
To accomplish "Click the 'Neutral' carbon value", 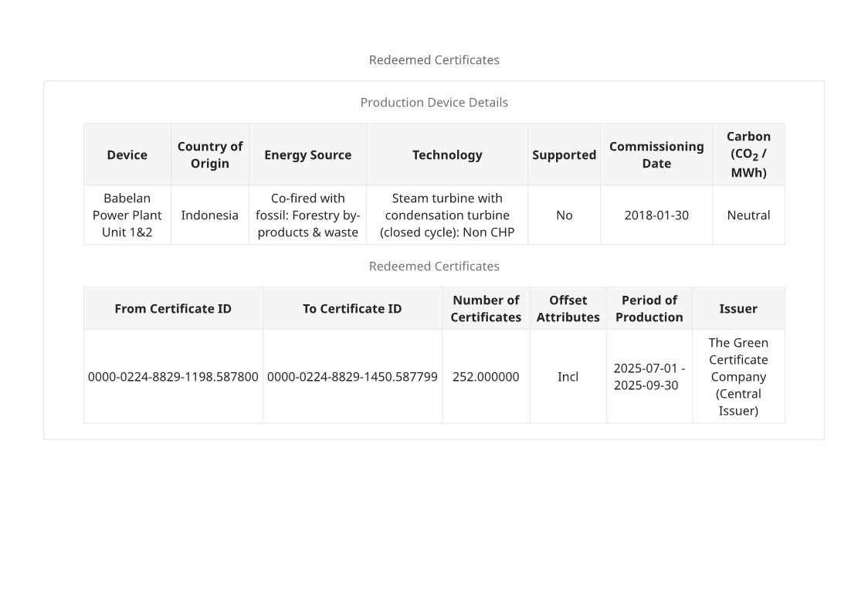I will point(748,215).
